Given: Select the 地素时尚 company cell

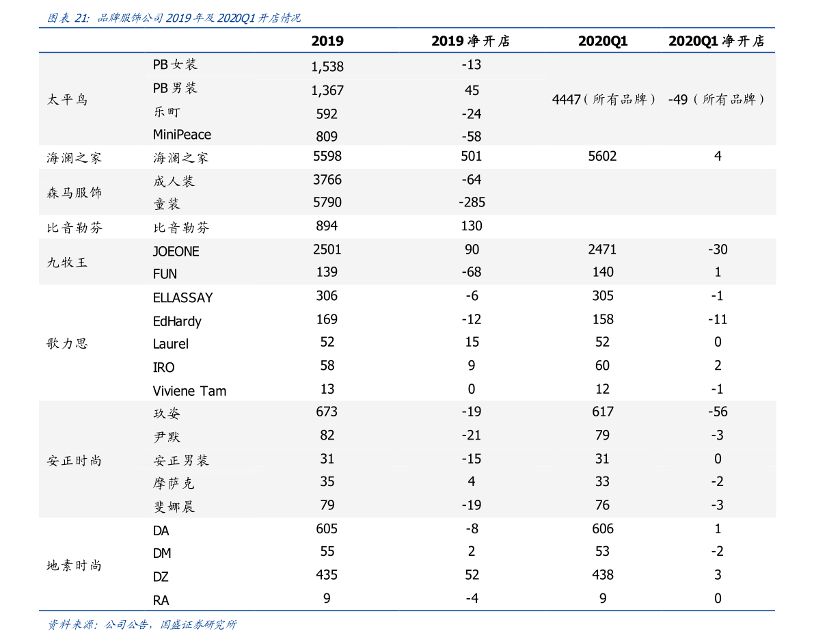Looking at the screenshot, I should (x=74, y=565).
